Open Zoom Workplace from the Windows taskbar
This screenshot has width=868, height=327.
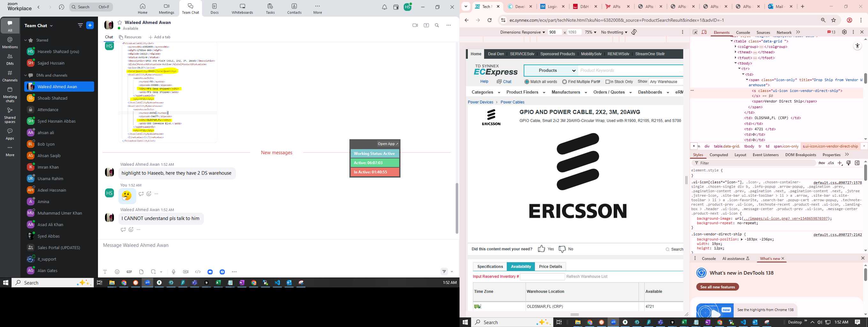[147, 283]
